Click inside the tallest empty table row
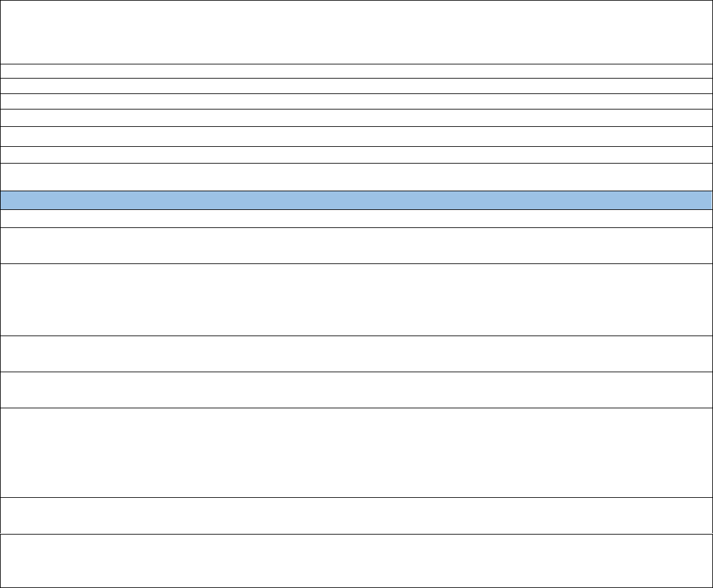713x588 pixels. click(356, 453)
